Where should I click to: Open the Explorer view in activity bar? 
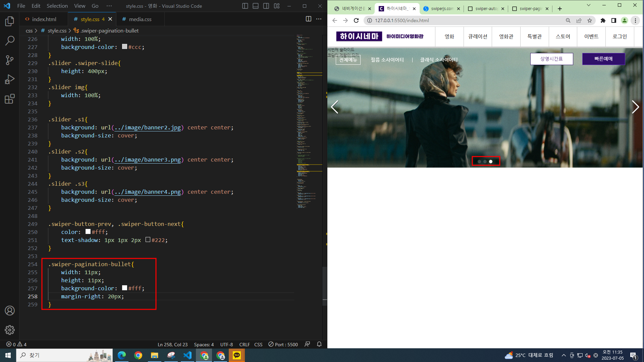[10, 21]
